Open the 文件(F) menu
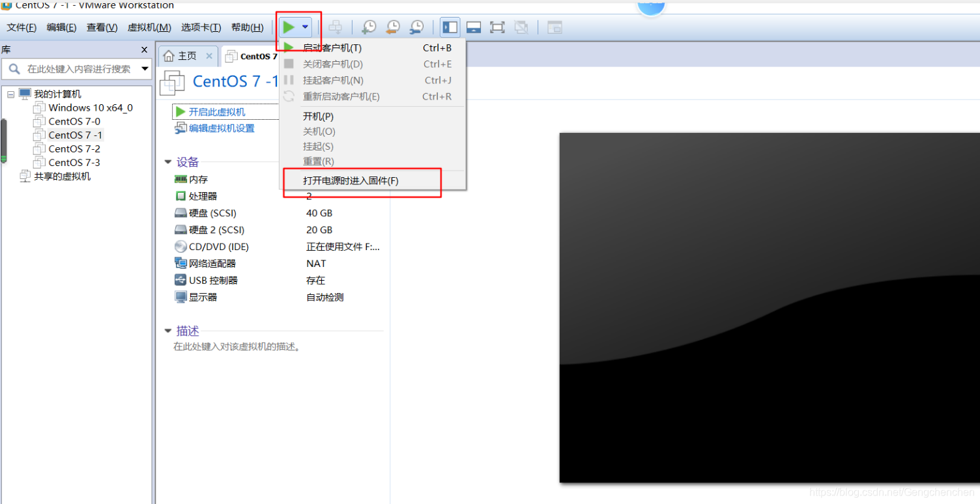980x504 pixels. pyautogui.click(x=22, y=27)
